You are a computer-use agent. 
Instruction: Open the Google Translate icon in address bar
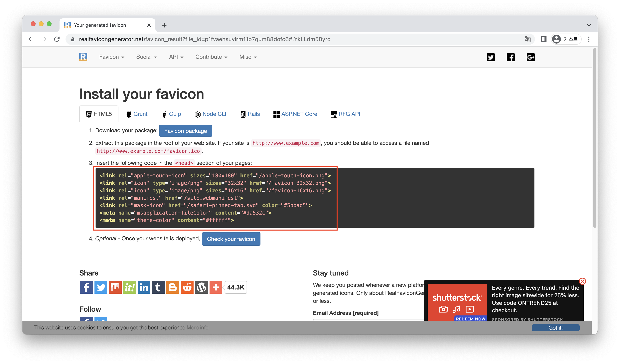click(x=527, y=39)
